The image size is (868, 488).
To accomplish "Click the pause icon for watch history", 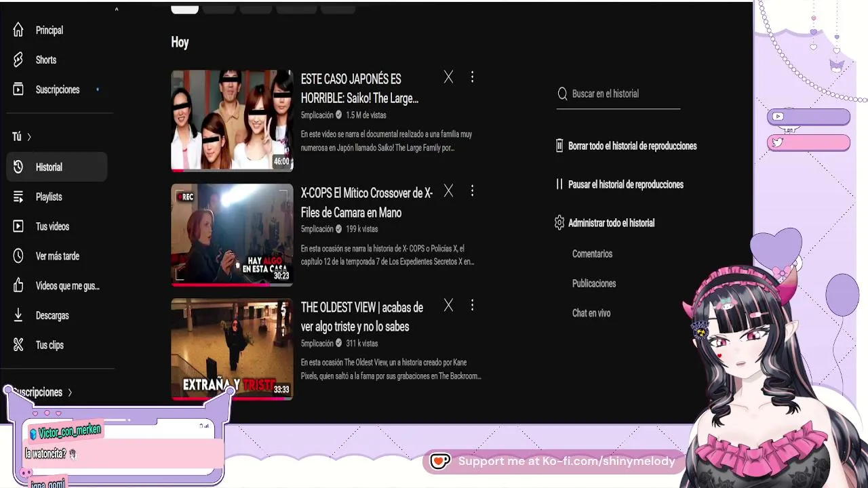I will [559, 184].
